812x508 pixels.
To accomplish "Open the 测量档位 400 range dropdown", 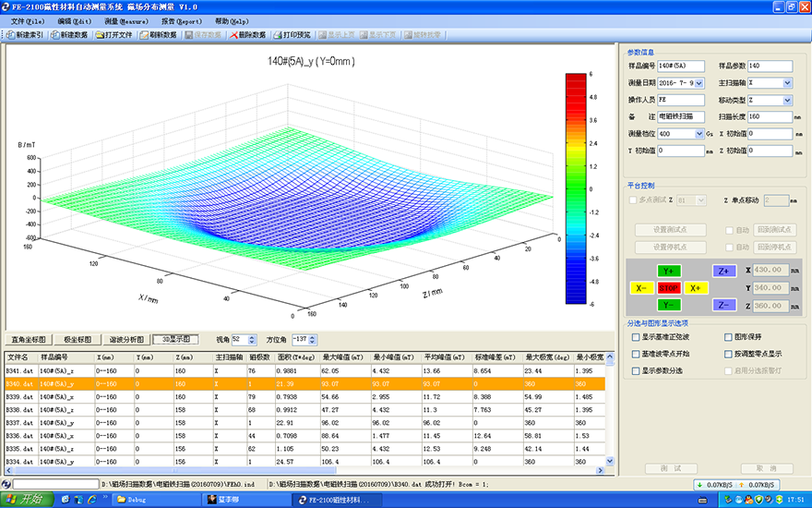I will pos(699,134).
